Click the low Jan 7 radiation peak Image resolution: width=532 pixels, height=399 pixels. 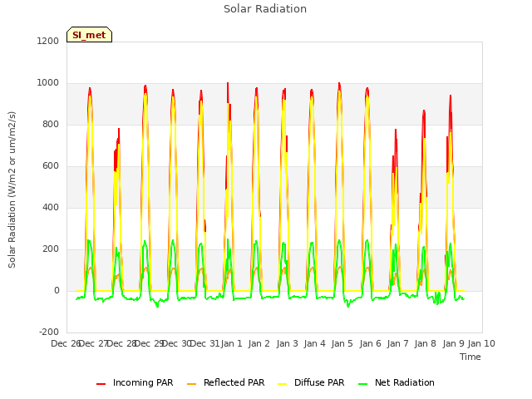pos(396,131)
